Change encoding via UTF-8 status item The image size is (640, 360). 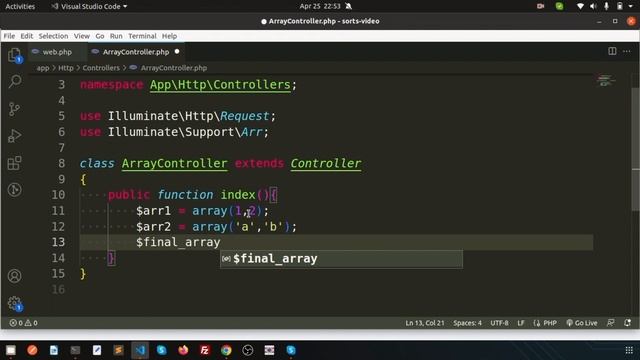pyautogui.click(x=499, y=323)
